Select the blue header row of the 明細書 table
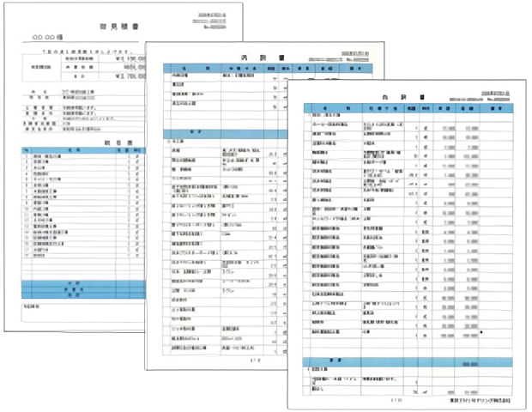This screenshot has width=532, height=412. (83, 150)
